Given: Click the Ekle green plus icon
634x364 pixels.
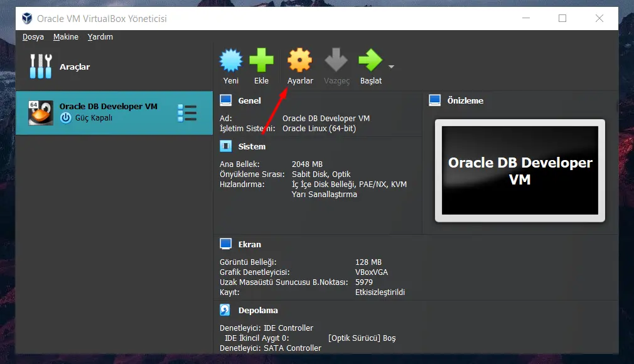Looking at the screenshot, I should (261, 61).
